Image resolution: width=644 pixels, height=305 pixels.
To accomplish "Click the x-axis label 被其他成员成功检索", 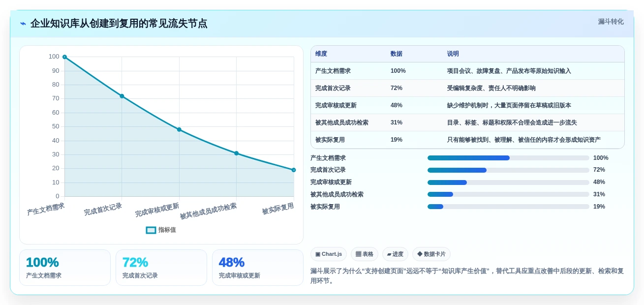I will 208,211.
